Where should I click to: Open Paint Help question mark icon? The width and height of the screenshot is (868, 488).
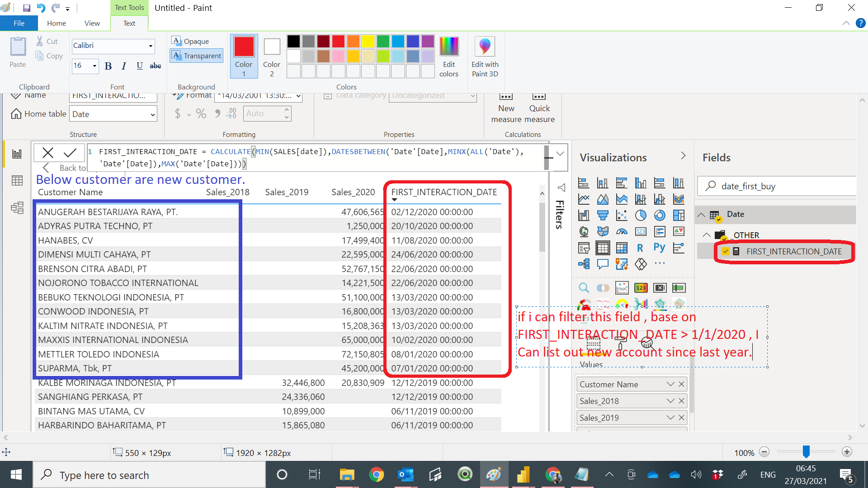pyautogui.click(x=860, y=23)
